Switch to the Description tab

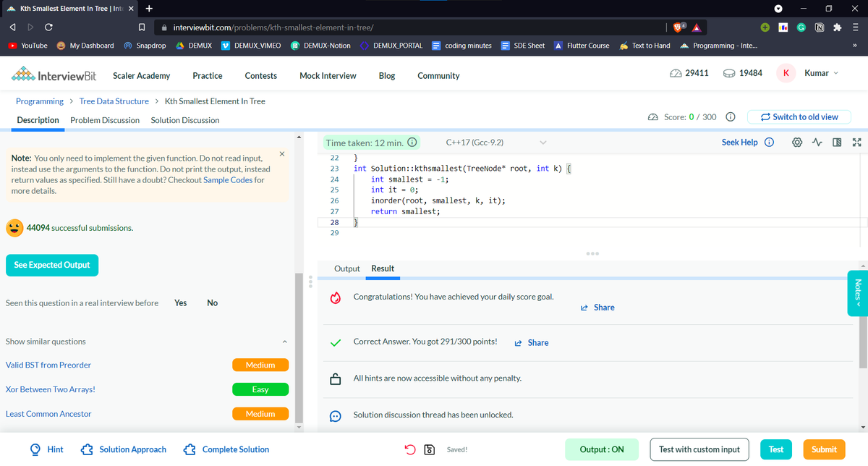coord(38,120)
